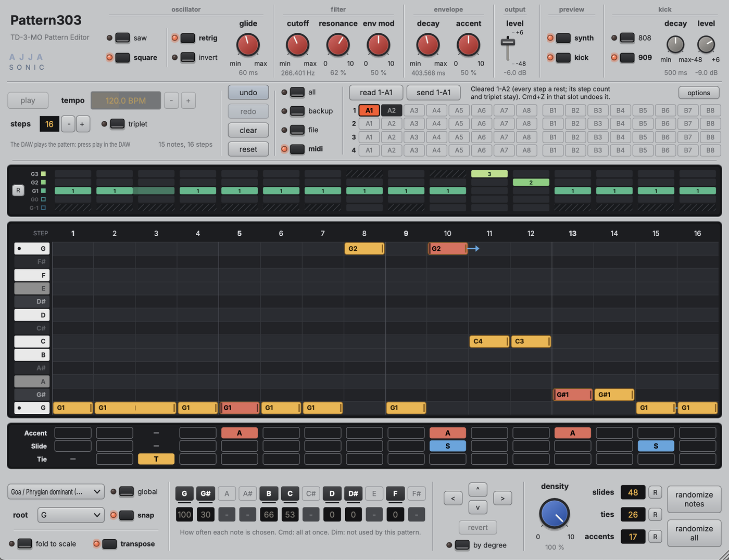Click the undo button

pyautogui.click(x=248, y=93)
